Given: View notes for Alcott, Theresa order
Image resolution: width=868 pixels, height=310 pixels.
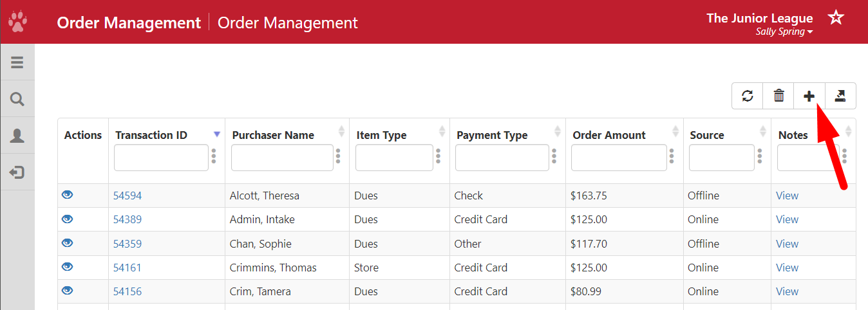Looking at the screenshot, I should [787, 196].
